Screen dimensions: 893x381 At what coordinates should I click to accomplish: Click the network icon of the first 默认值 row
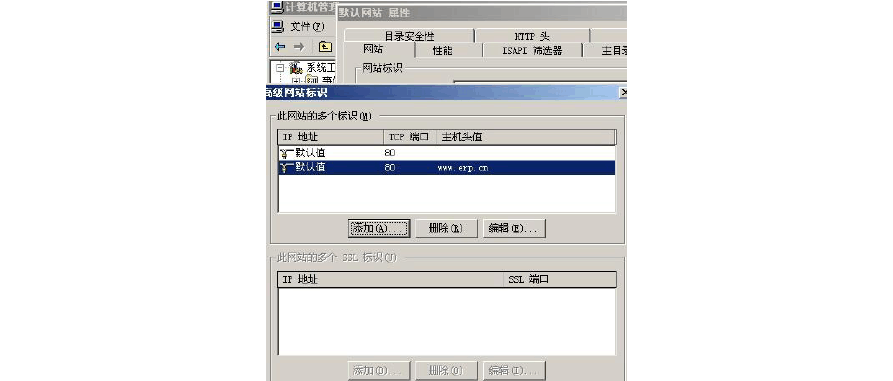click(286, 153)
